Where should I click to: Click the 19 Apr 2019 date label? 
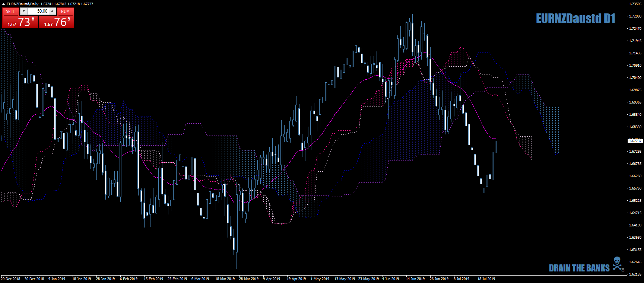click(x=296, y=279)
